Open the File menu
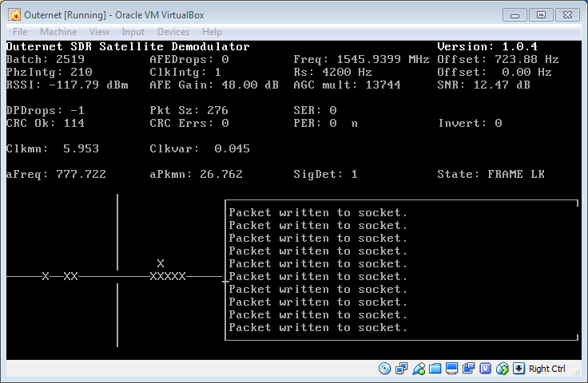Viewport: 588px width, 383px height. pyautogui.click(x=20, y=32)
